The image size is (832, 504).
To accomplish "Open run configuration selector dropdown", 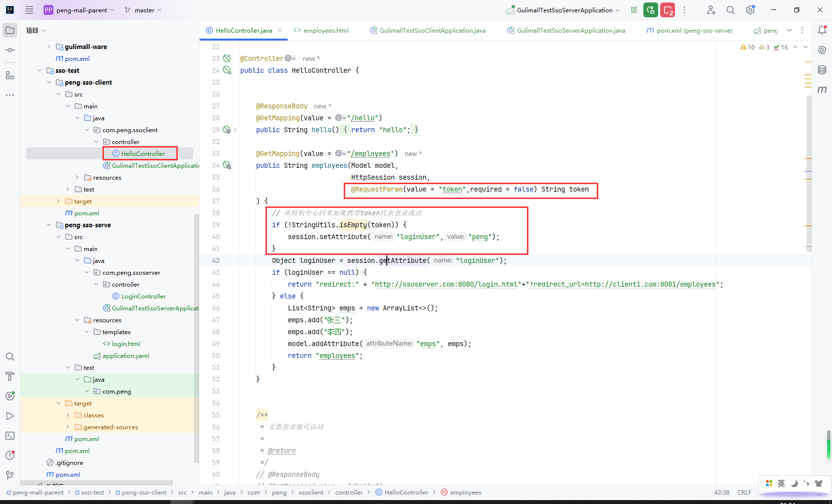I will [x=564, y=10].
